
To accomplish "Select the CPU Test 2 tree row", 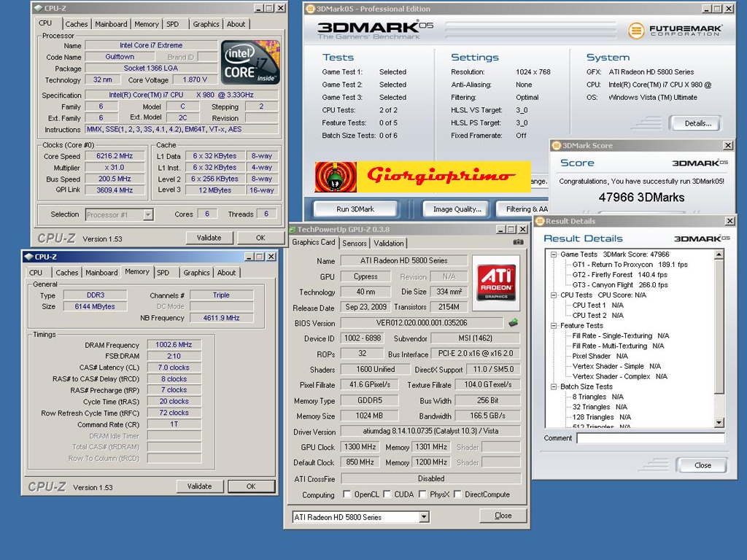I will tap(598, 316).
